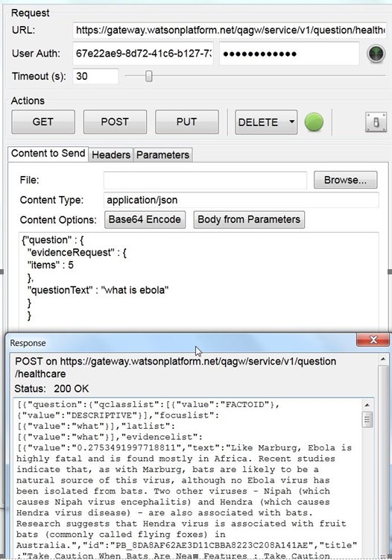Switch to the Headers tab
The width and height of the screenshot is (392, 560).
point(111,155)
